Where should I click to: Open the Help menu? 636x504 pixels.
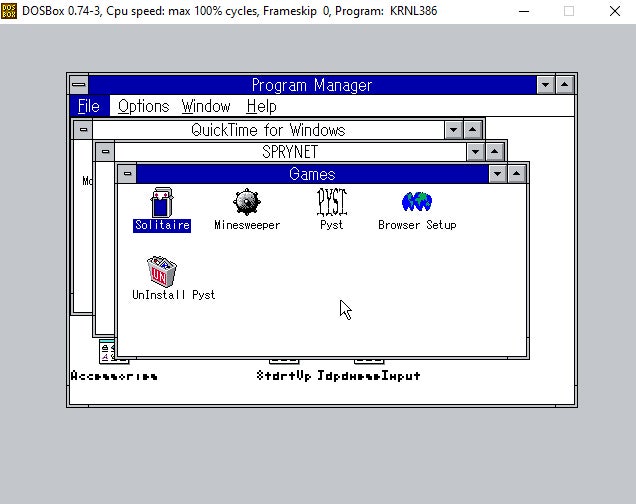pos(261,106)
